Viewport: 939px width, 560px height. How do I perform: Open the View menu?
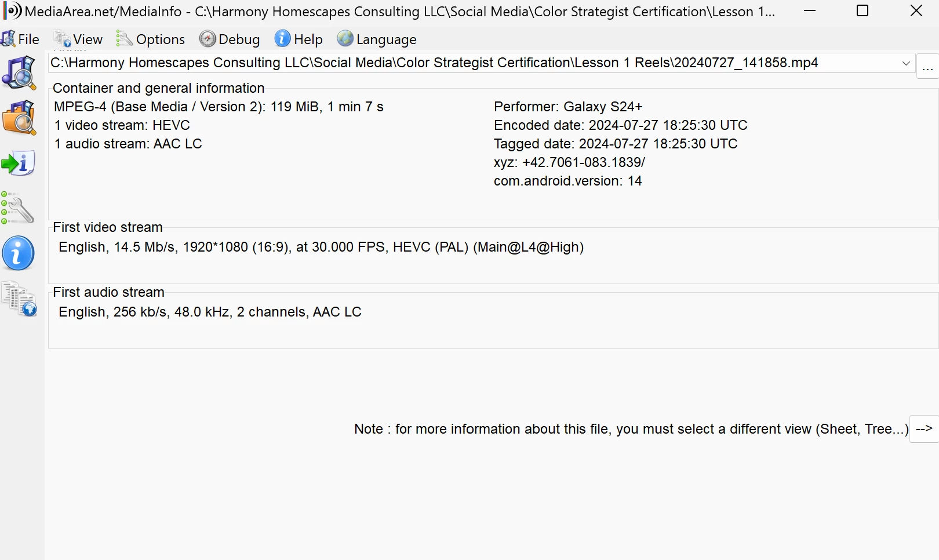[x=78, y=39]
